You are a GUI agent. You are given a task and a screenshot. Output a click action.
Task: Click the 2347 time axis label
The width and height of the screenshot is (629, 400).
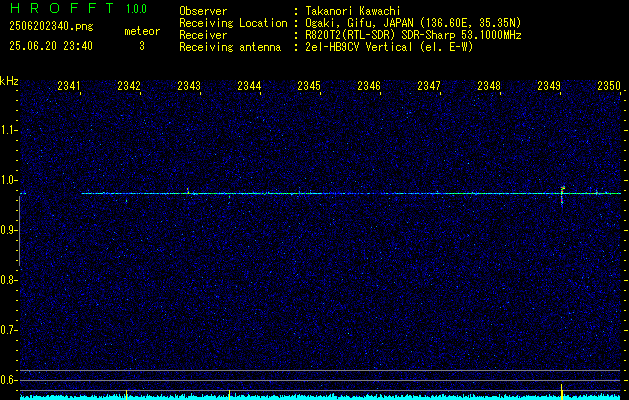[429, 86]
